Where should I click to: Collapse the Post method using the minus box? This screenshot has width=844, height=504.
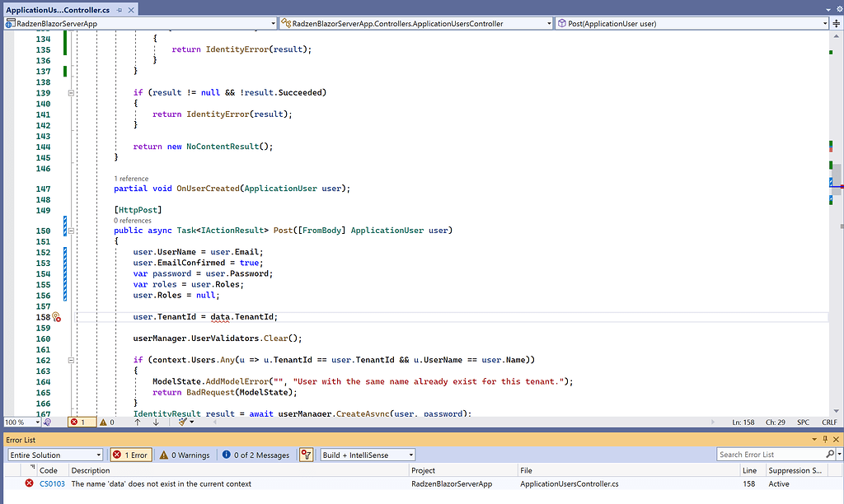coord(71,231)
